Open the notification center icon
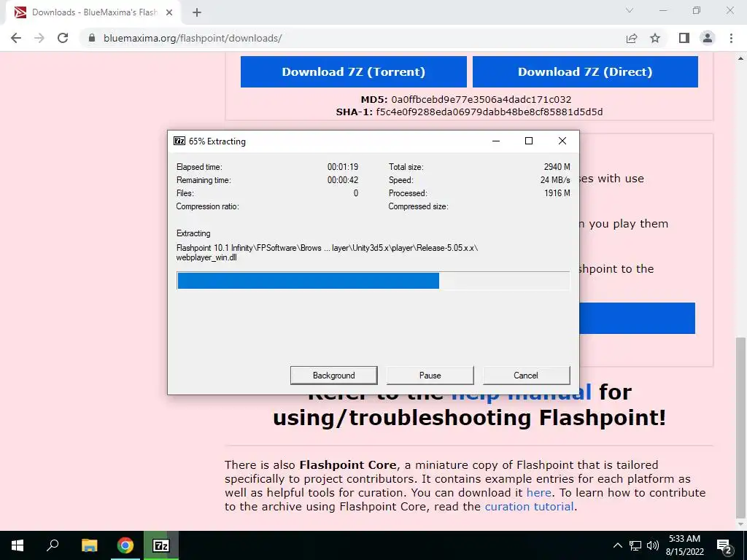The width and height of the screenshot is (747, 560). pyautogui.click(x=724, y=545)
